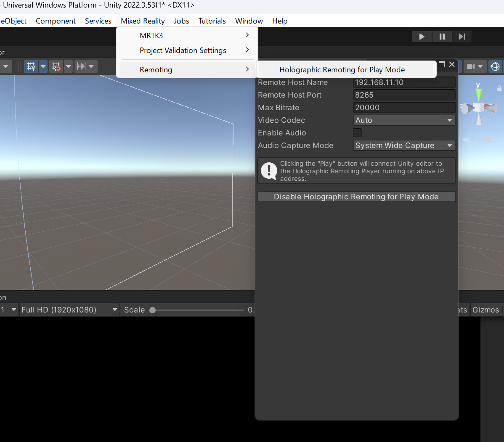504x442 pixels.
Task: Click Disable Holographic Remoting for Play Mode
Action: [356, 197]
